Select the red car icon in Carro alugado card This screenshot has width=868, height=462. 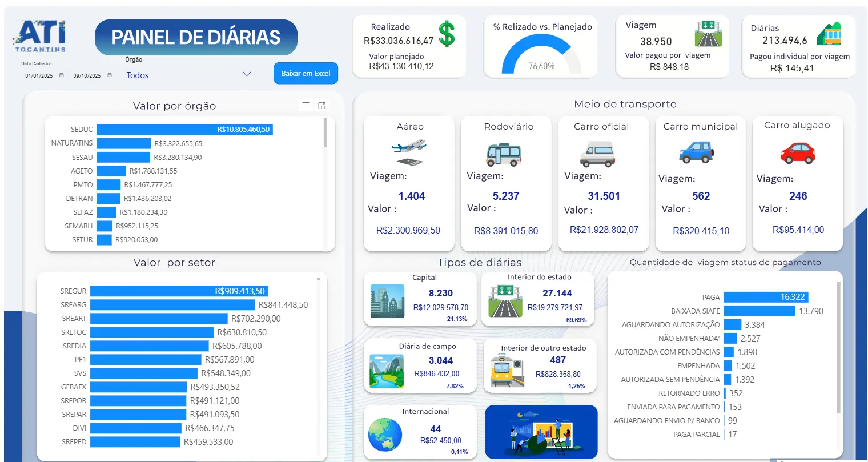click(x=797, y=152)
